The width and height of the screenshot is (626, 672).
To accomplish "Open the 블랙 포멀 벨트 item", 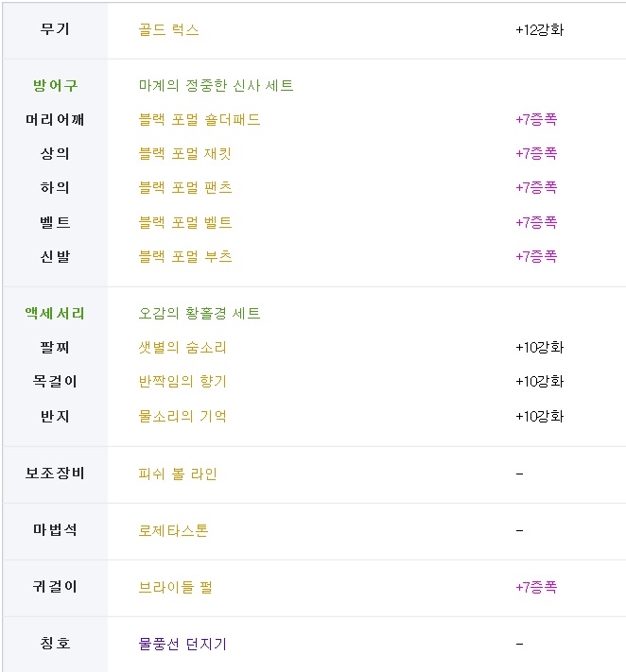I will pyautogui.click(x=184, y=223).
